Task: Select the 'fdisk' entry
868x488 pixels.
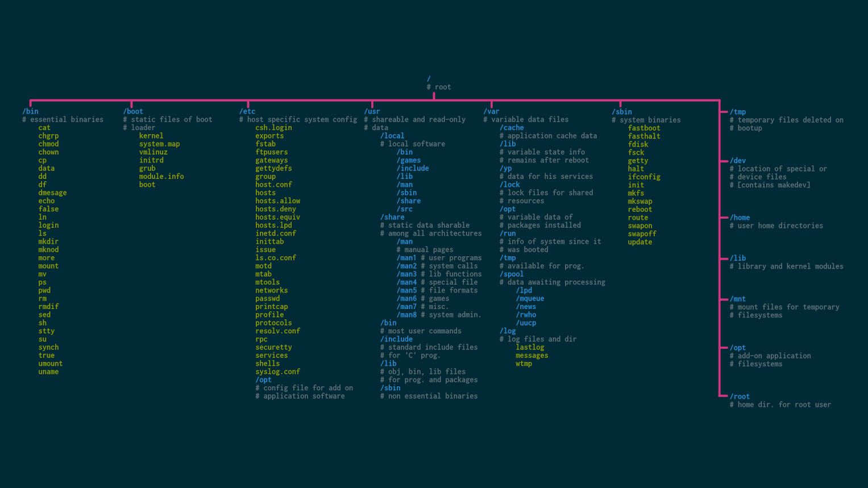Action: (638, 144)
